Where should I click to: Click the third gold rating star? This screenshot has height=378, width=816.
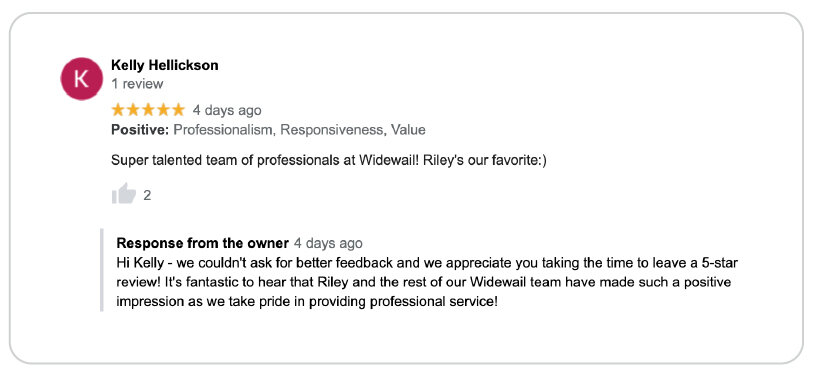coord(148,110)
